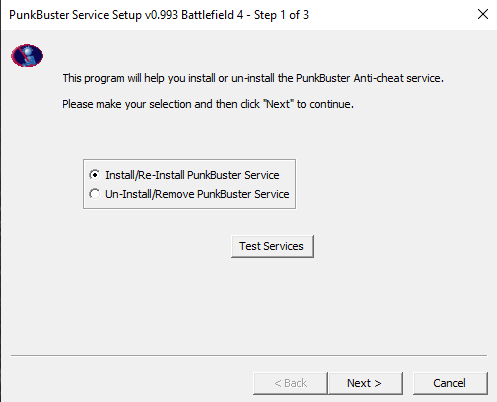This screenshot has height=402, width=497.
Task: Click the Test Services button
Action: [272, 246]
